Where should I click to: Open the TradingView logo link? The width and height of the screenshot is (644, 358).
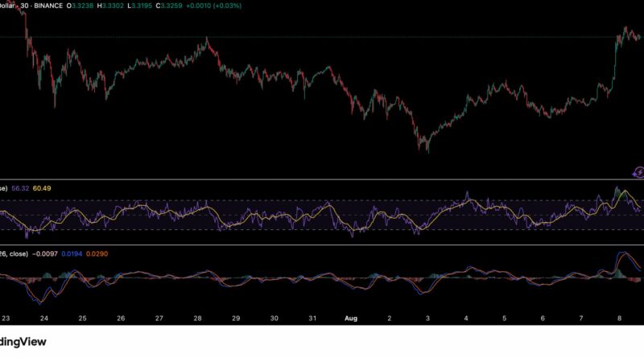point(23,342)
